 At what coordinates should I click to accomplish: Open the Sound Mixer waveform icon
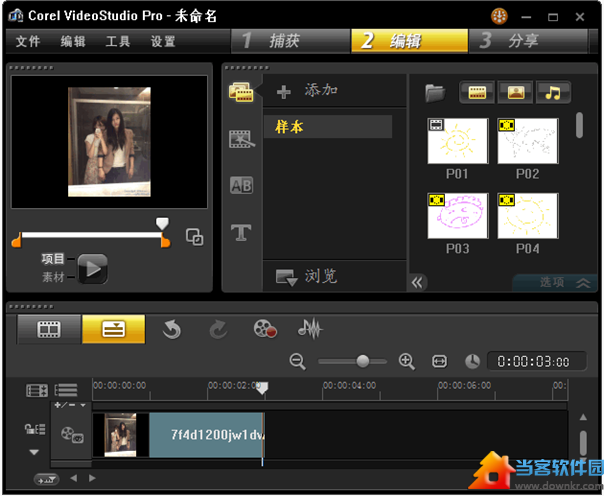point(310,329)
